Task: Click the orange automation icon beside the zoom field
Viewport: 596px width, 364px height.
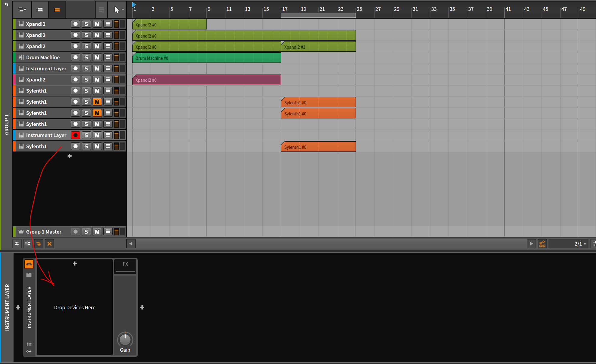Action: click(x=542, y=244)
